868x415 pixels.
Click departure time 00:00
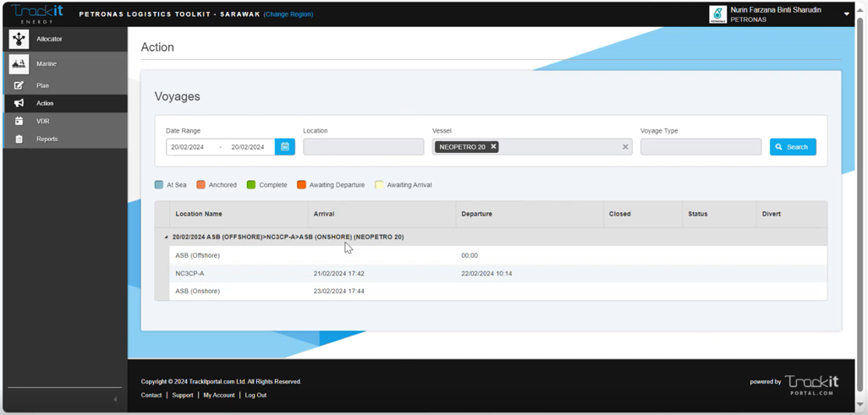coord(470,255)
